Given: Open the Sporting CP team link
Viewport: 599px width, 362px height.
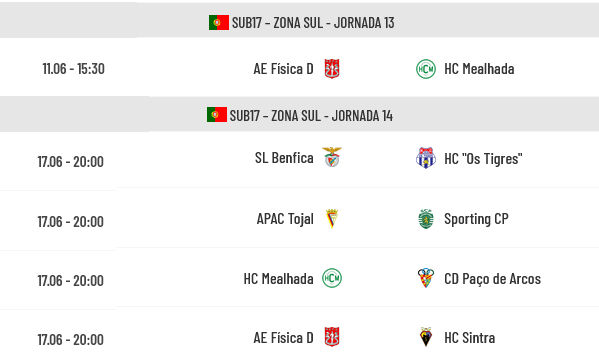Looking at the screenshot, I should 476,219.
